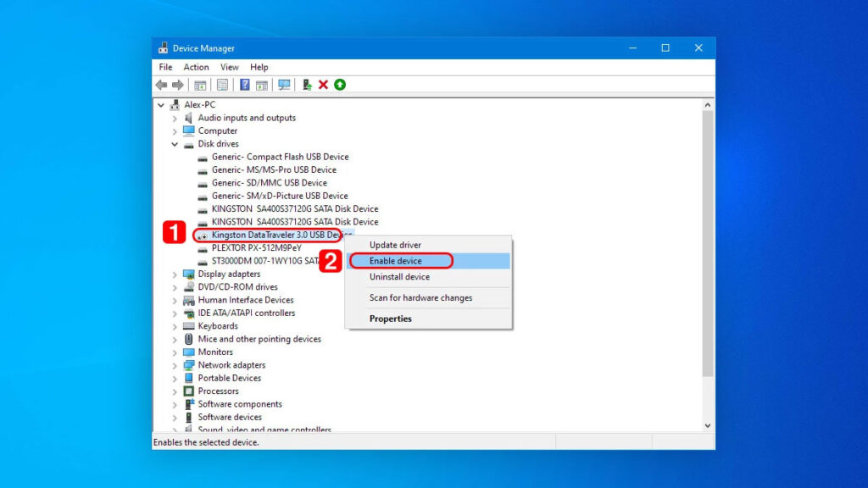The image size is (868, 488).
Task: Click the green Scan for hardware changes icon
Action: coord(339,84)
